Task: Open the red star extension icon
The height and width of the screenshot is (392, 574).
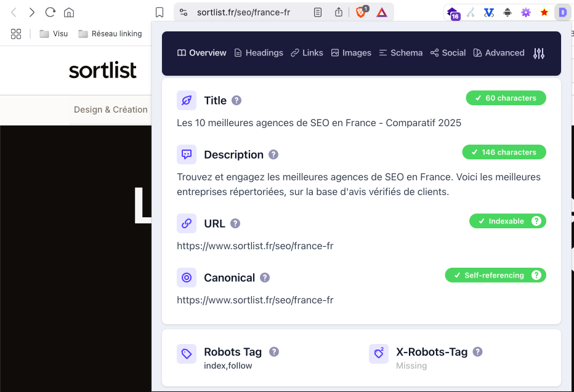Action: (x=544, y=13)
